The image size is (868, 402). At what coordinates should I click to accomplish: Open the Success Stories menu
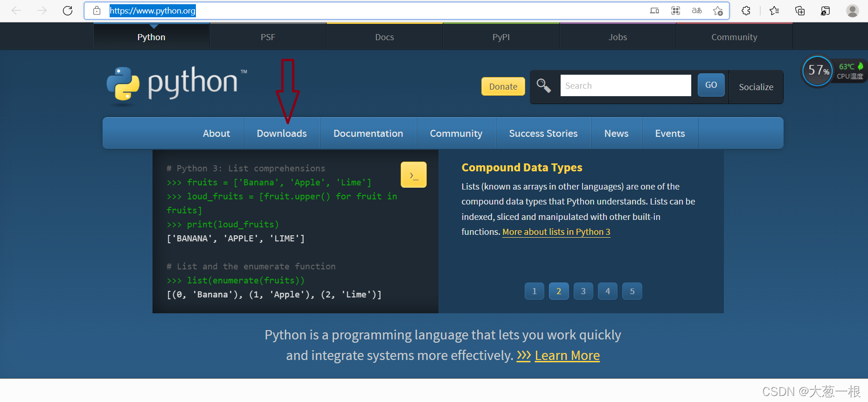pyautogui.click(x=543, y=134)
